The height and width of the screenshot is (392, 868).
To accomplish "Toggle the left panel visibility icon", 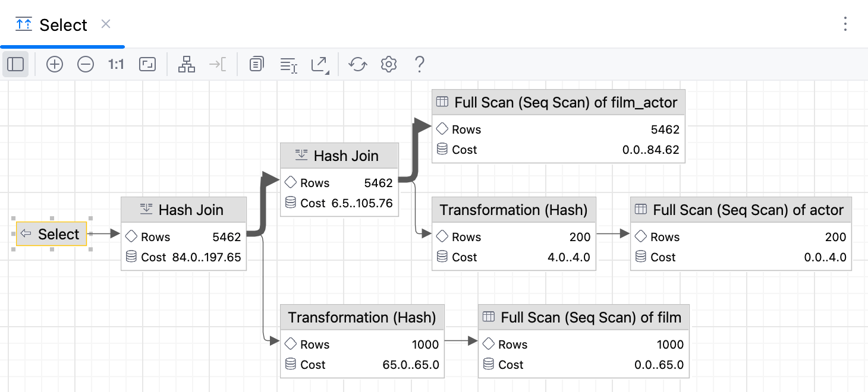I will (x=15, y=64).
